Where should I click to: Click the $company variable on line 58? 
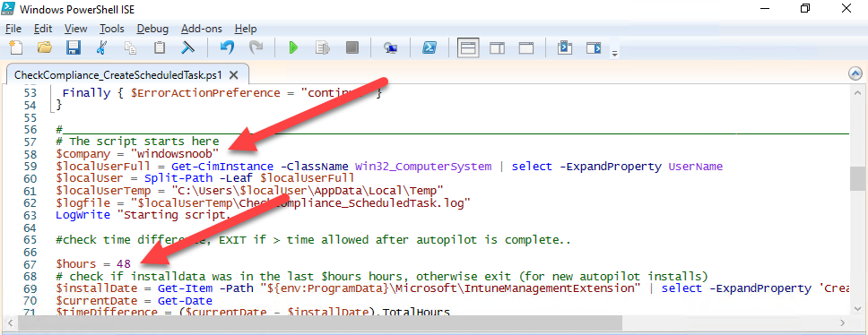tap(82, 153)
